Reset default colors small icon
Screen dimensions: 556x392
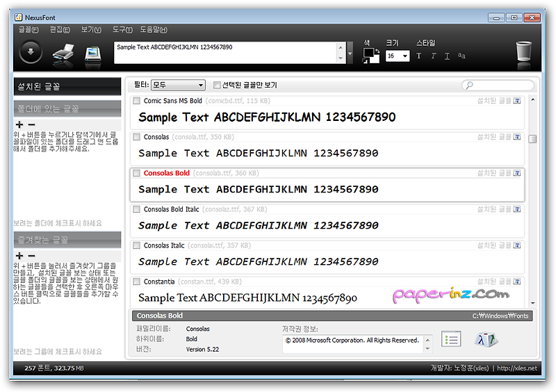coord(366,61)
